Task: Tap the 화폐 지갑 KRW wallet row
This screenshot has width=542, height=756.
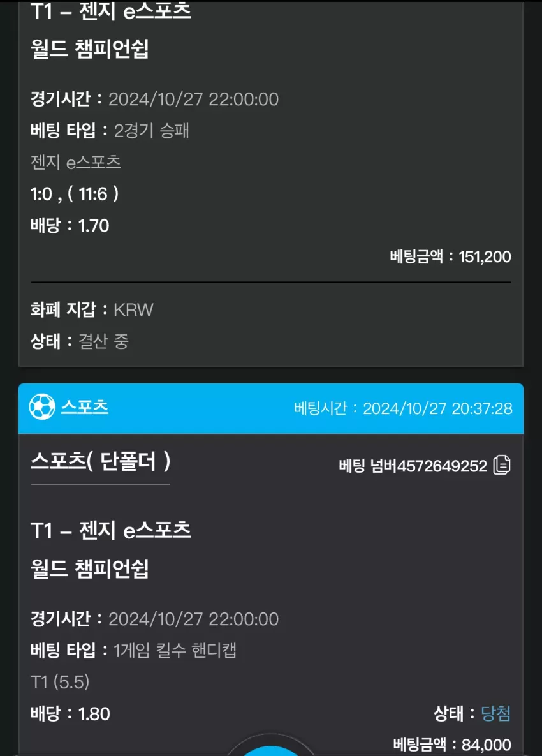Action: coord(92,309)
